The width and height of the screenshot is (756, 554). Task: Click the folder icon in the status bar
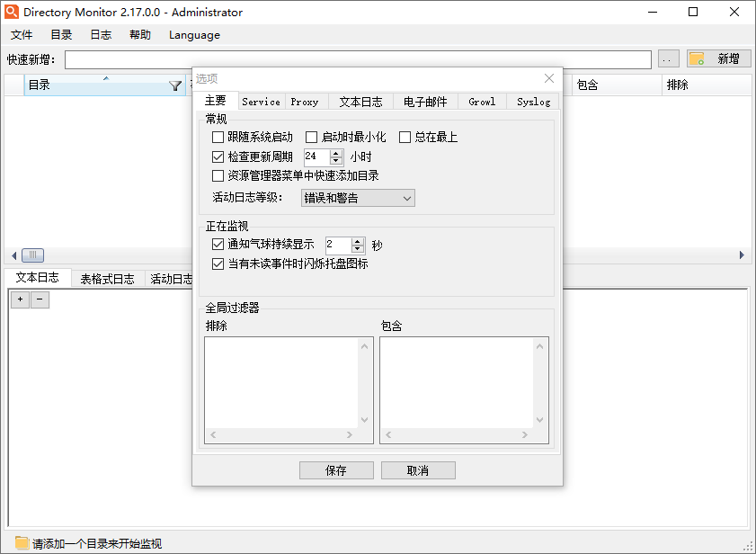22,543
